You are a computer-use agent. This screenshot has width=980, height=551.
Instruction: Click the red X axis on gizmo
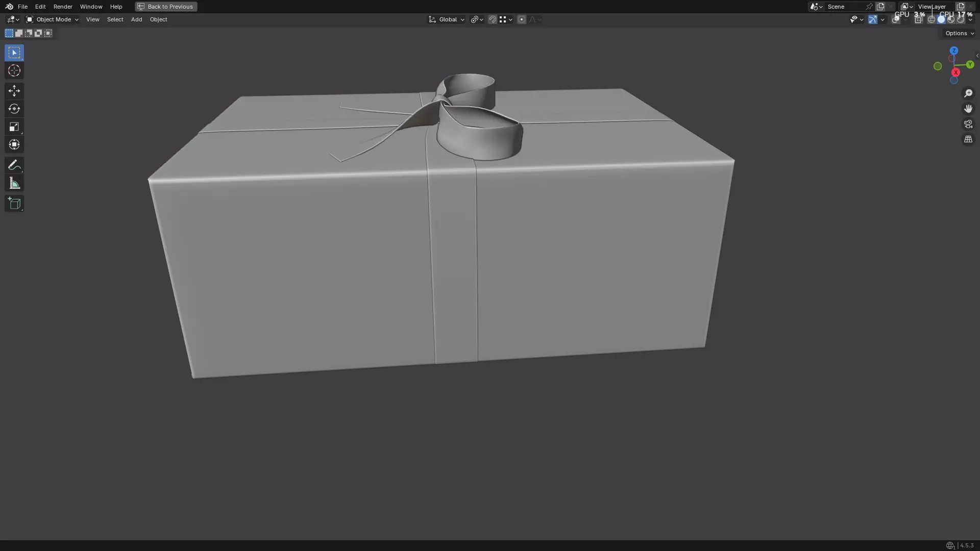(955, 72)
